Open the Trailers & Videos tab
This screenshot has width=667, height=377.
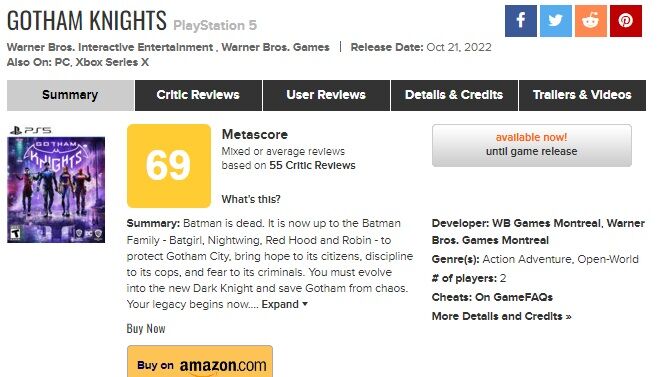[x=582, y=95]
